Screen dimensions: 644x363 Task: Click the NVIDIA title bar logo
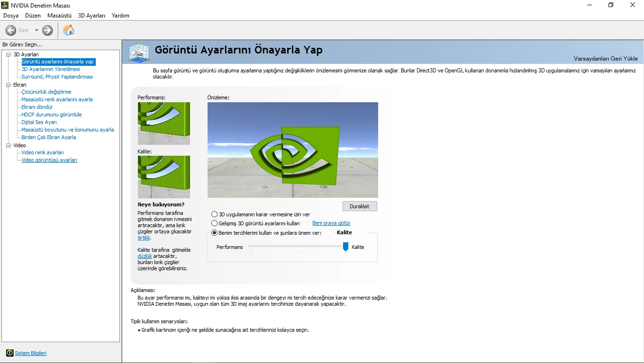(5, 5)
